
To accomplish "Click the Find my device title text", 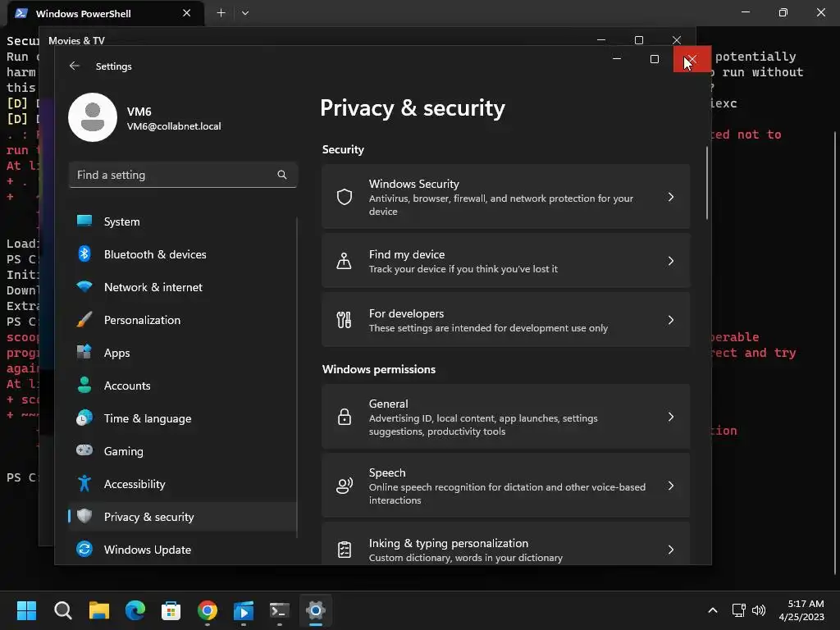I will pos(407,254).
